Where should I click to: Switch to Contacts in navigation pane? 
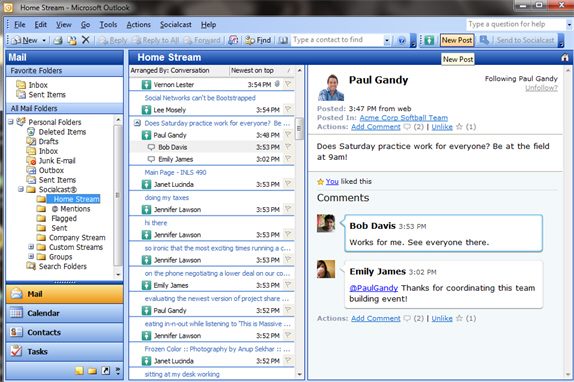[x=64, y=332]
